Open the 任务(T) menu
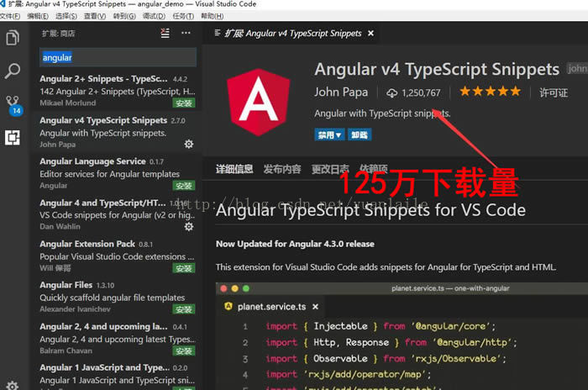The height and width of the screenshot is (390, 588). 183,16
